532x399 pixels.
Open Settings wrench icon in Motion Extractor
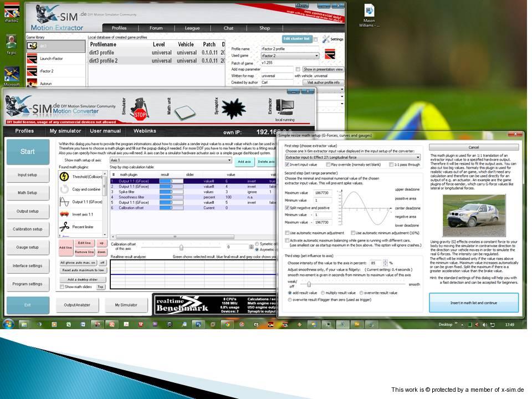coord(325,39)
